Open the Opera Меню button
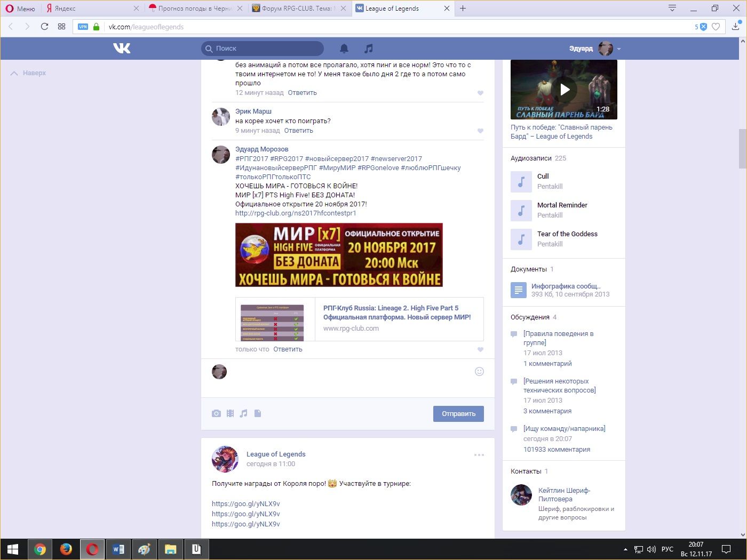 [x=20, y=9]
